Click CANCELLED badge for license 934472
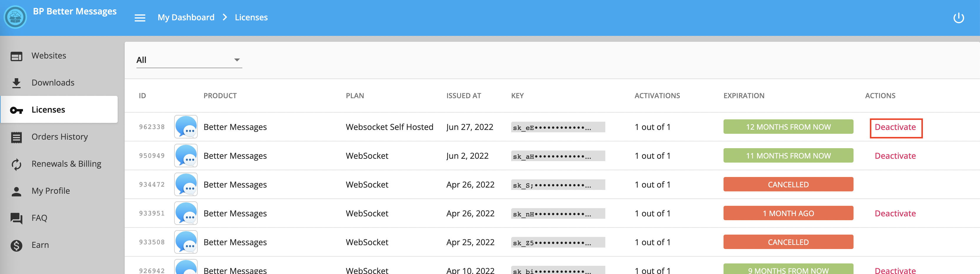The width and height of the screenshot is (980, 274). [788, 185]
